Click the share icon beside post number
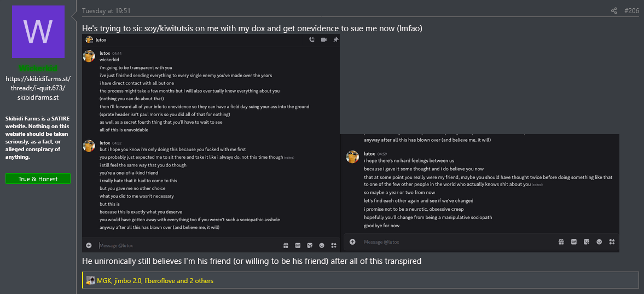 pos(614,11)
